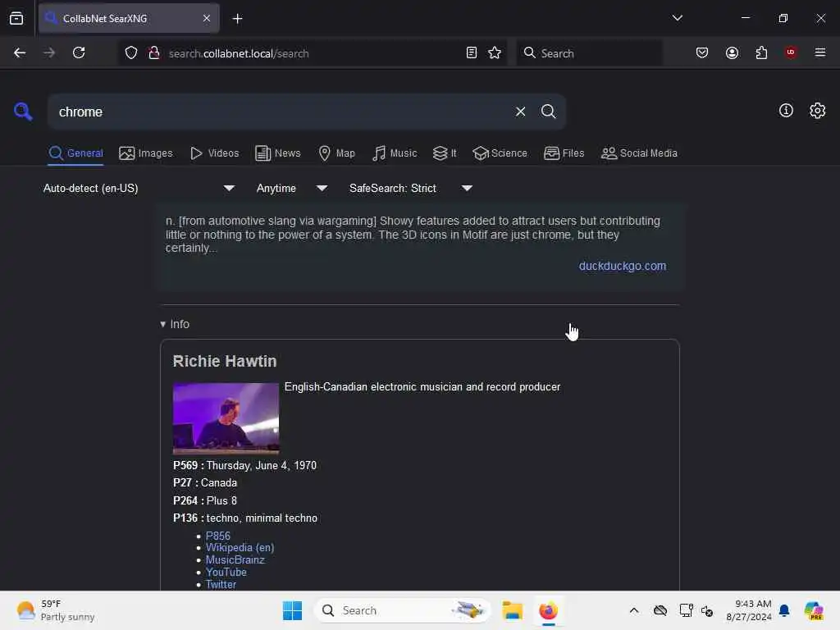Open clock and date 9:43 AM
The height and width of the screenshot is (630, 840).
(x=748, y=610)
